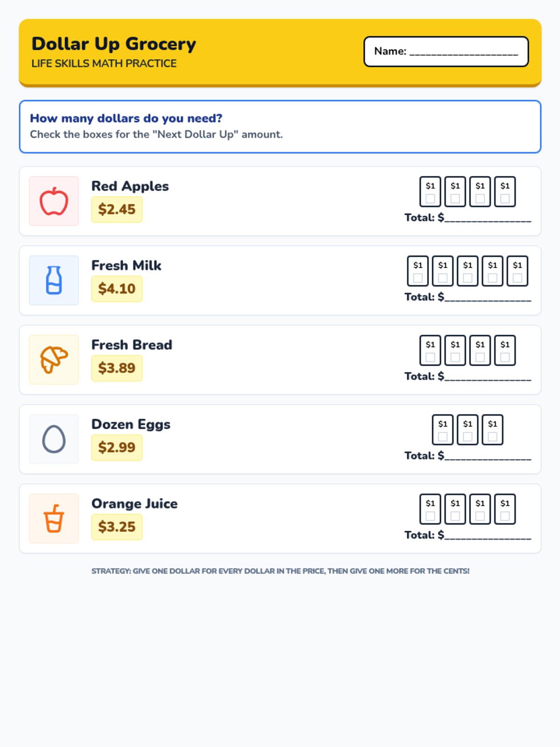Check first $1 box for Dozen Eggs
Screen dimensions: 560x747
pyautogui.click(x=443, y=437)
